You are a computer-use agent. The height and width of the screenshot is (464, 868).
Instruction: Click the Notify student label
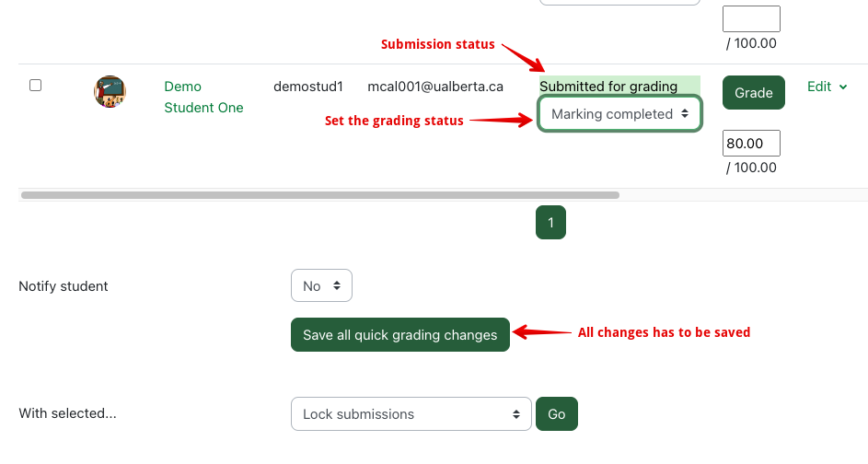click(x=64, y=286)
